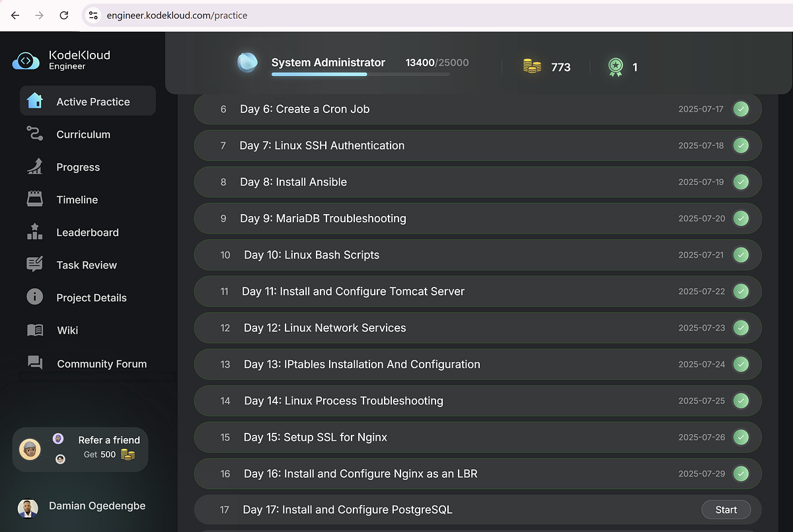Click the checkmark for Day 12 Linux Network Services
This screenshot has width=793, height=532.
coord(741,327)
